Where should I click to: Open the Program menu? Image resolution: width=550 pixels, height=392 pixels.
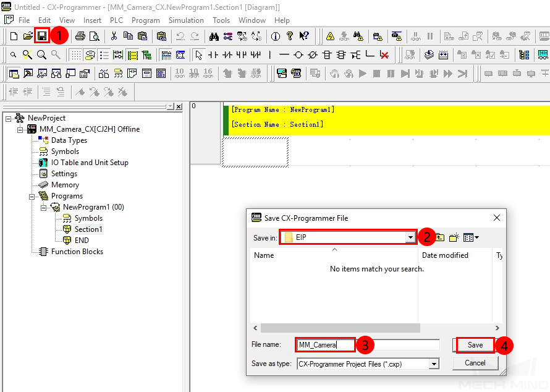point(146,20)
